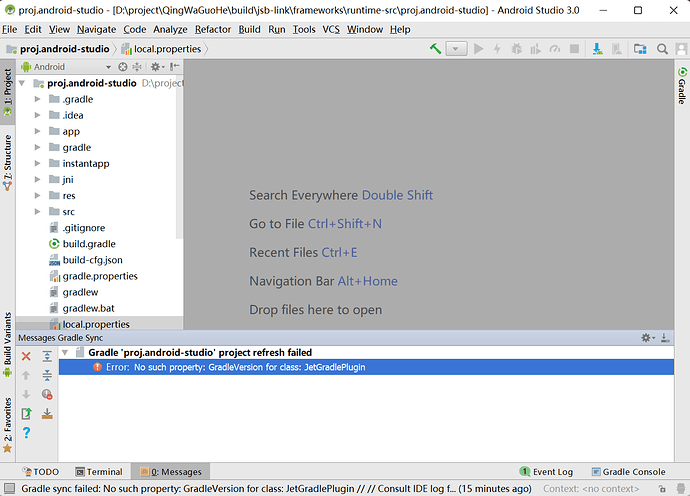
Task: Open the Refactor menu
Action: pos(213,29)
